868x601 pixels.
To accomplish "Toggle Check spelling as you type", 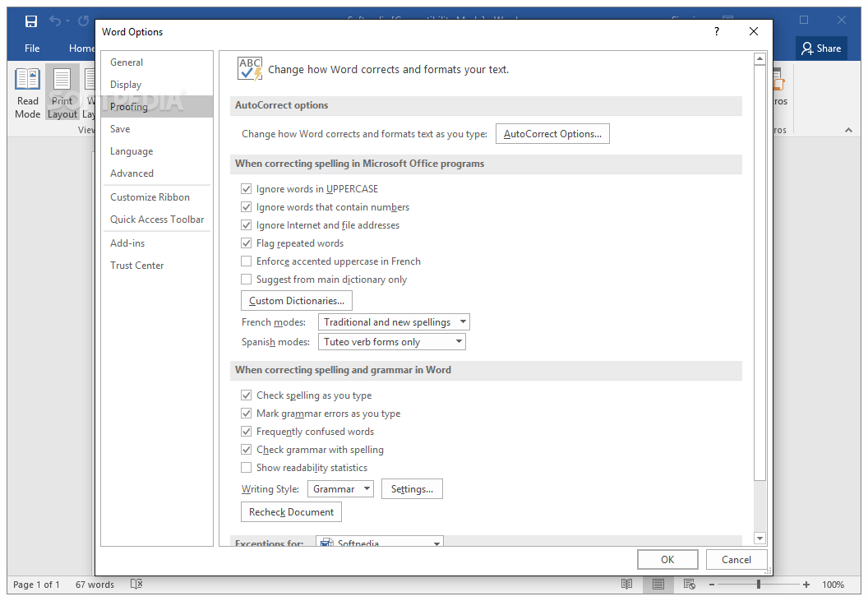I will pos(247,395).
